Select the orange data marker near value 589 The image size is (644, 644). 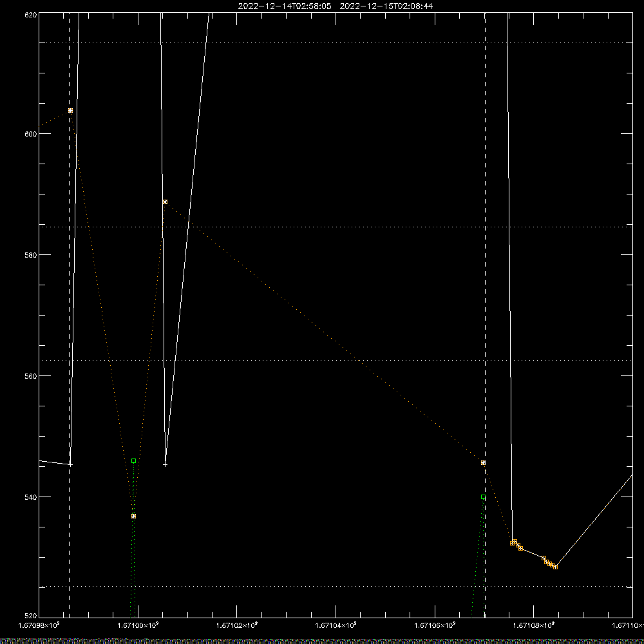click(165, 202)
